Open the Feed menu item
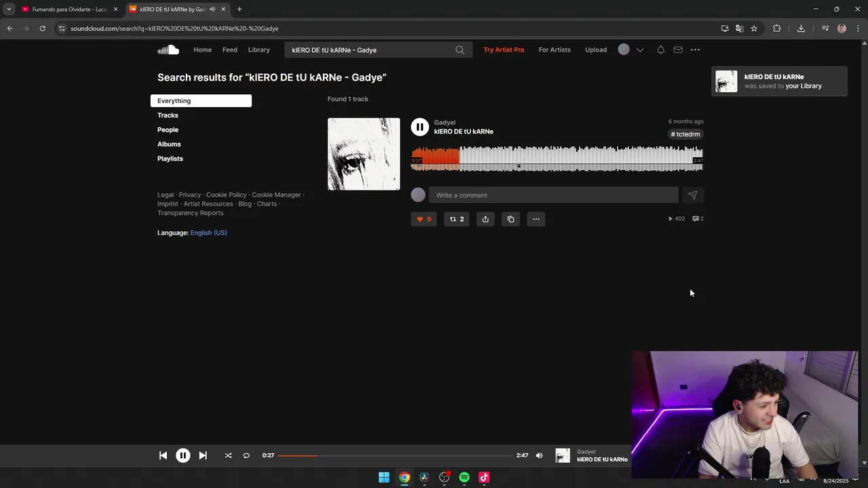This screenshot has height=488, width=868. [230, 49]
